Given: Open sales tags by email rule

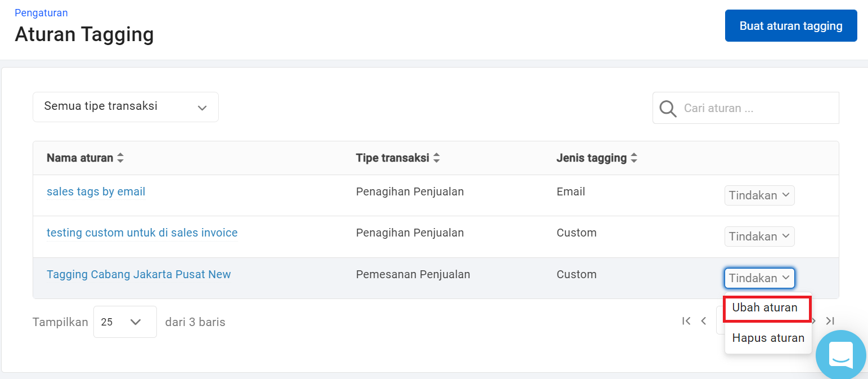Looking at the screenshot, I should (x=96, y=192).
